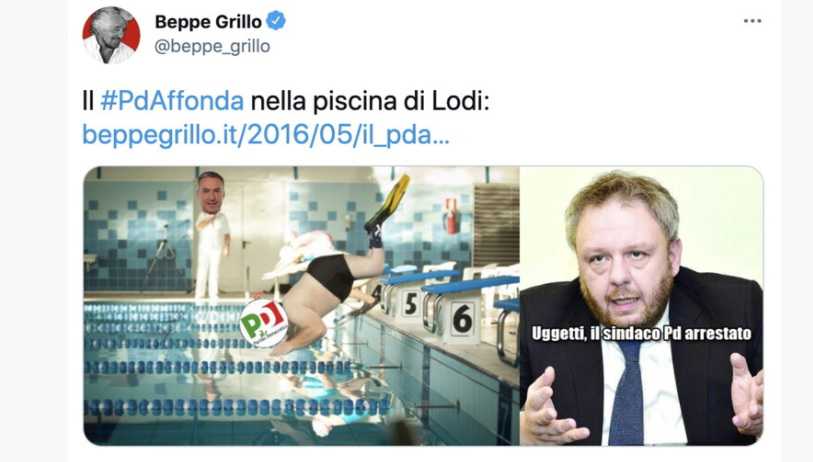Open Beppe Grillo's profile avatar
This screenshot has width=813, height=462.
(111, 35)
